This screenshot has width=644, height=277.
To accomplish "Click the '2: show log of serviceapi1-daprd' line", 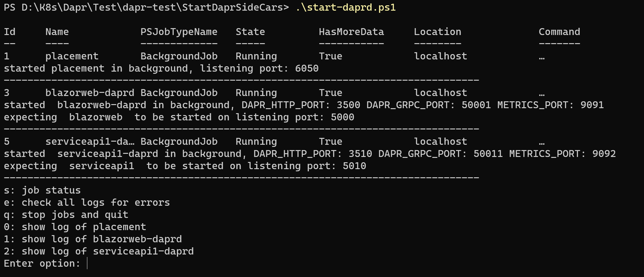I will [99, 251].
